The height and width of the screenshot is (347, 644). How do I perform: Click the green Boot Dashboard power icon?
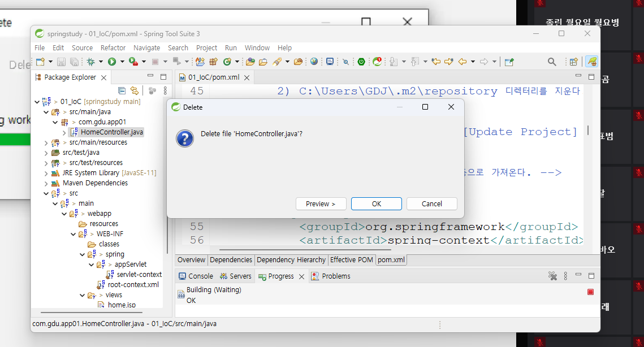pos(361,62)
